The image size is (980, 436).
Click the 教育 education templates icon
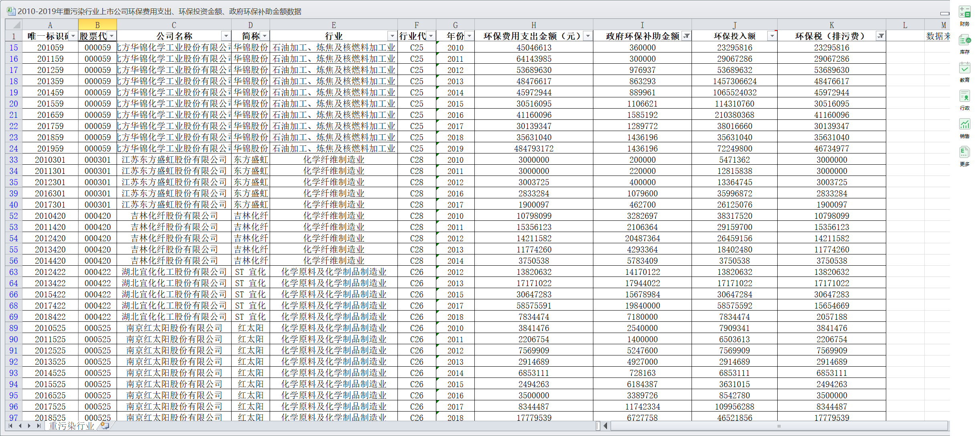pyautogui.click(x=964, y=69)
